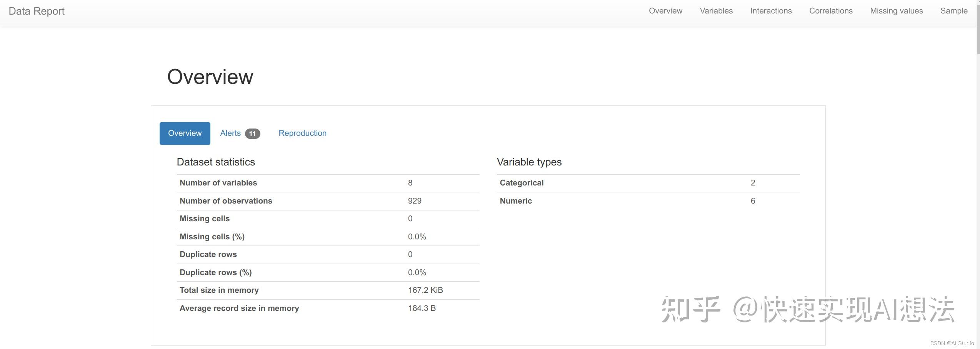Select the Numeric variable type row

point(516,201)
